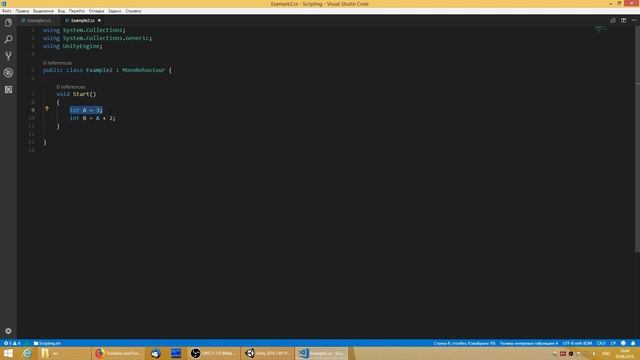Image resolution: width=640 pixels, height=360 pixels.
Task: Click the clock in the system tray
Action: point(625,353)
